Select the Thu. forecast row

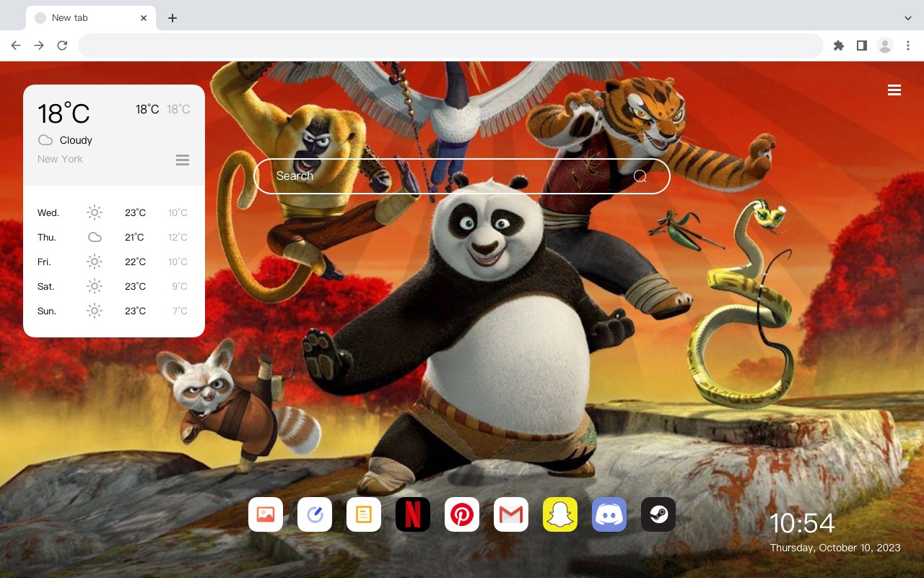(x=114, y=237)
